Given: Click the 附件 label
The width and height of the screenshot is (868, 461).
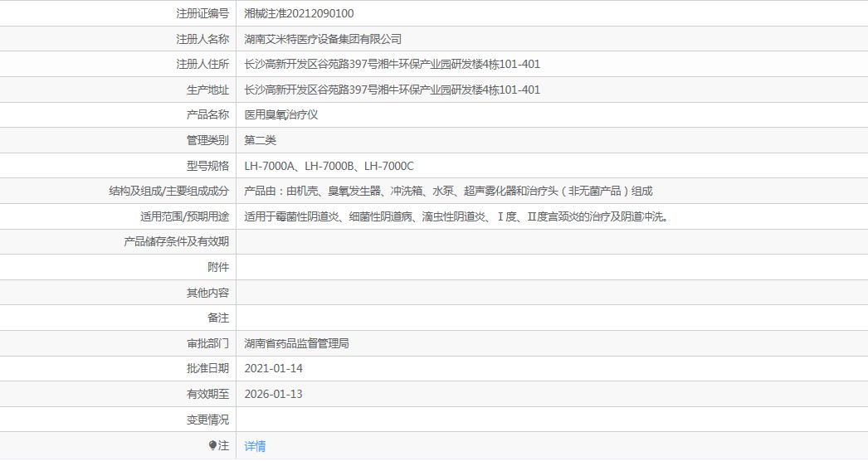Looking at the screenshot, I should point(218,267).
